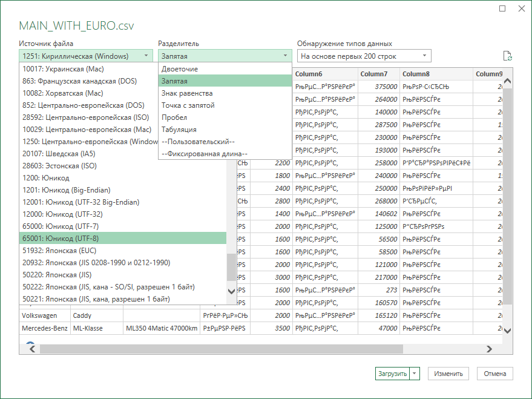Image resolution: width=532 pixels, height=399 pixels.
Task: Select 28592: Центрально-европейская (ISO) encoding
Action: click(x=89, y=117)
